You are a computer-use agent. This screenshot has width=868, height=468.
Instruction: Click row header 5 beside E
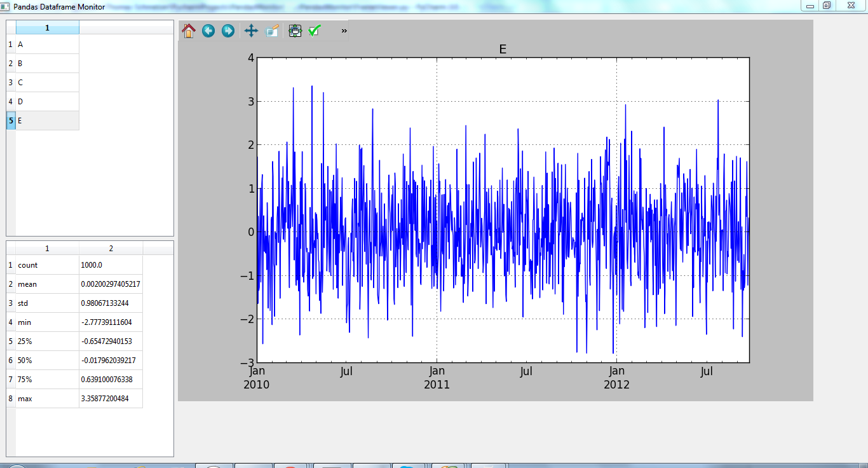tap(11, 121)
